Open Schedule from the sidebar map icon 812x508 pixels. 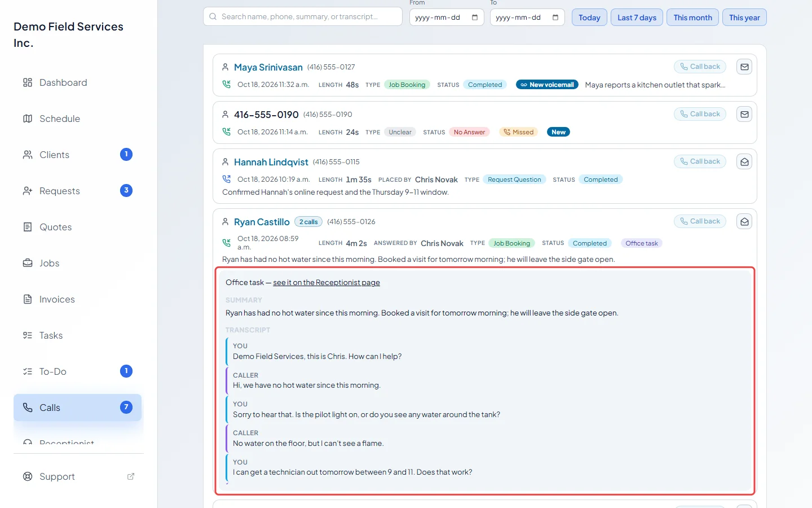point(28,119)
